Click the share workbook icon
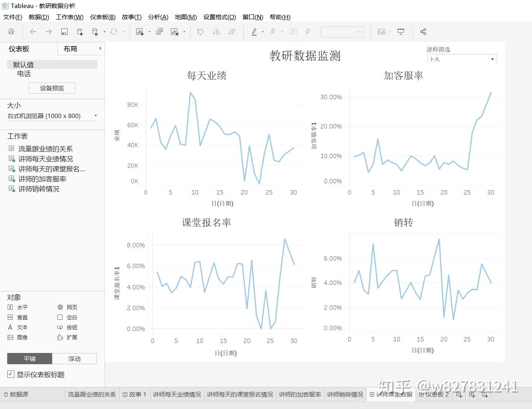Image resolution: width=532 pixels, height=409 pixels. click(423, 32)
